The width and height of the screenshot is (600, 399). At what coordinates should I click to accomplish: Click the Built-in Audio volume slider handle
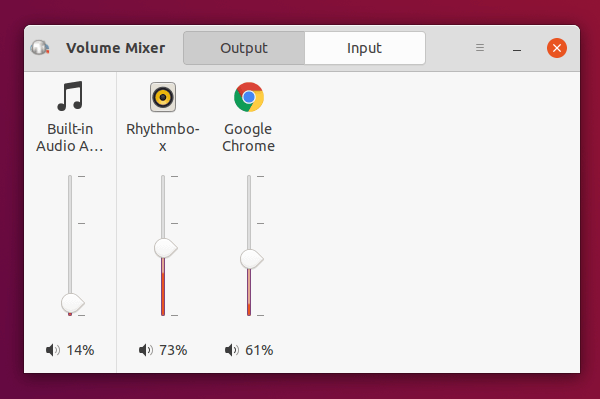point(72,303)
